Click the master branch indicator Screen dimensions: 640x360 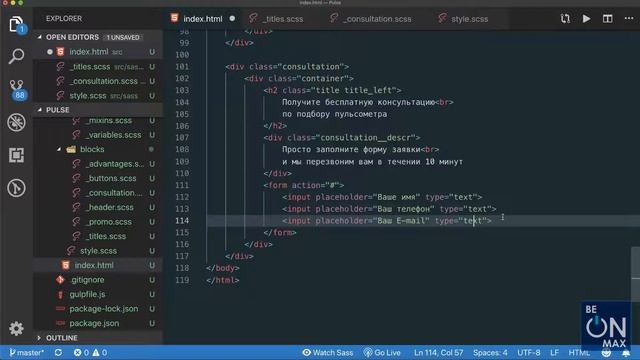point(27,353)
